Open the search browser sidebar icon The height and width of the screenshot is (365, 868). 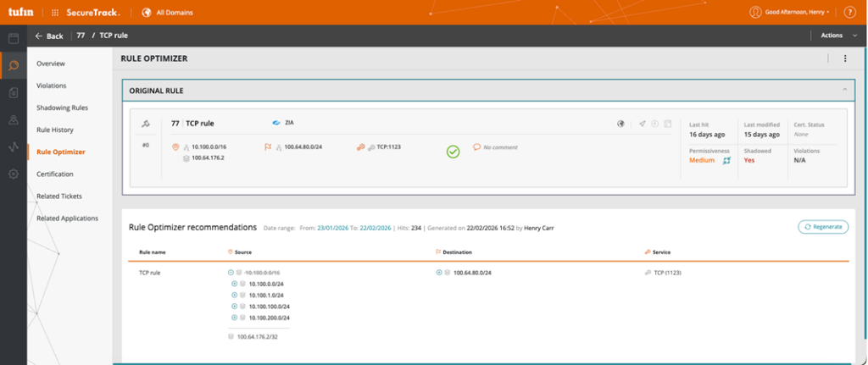(14, 65)
